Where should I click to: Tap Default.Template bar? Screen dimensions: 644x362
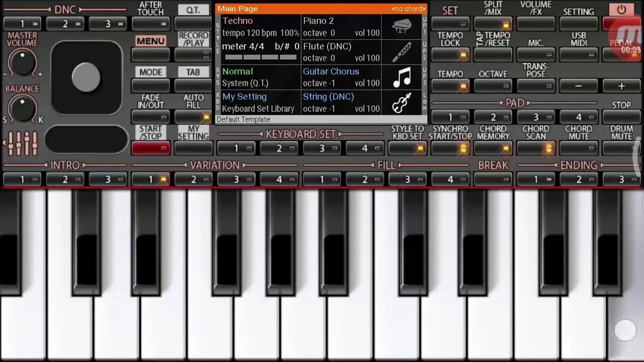(x=321, y=119)
